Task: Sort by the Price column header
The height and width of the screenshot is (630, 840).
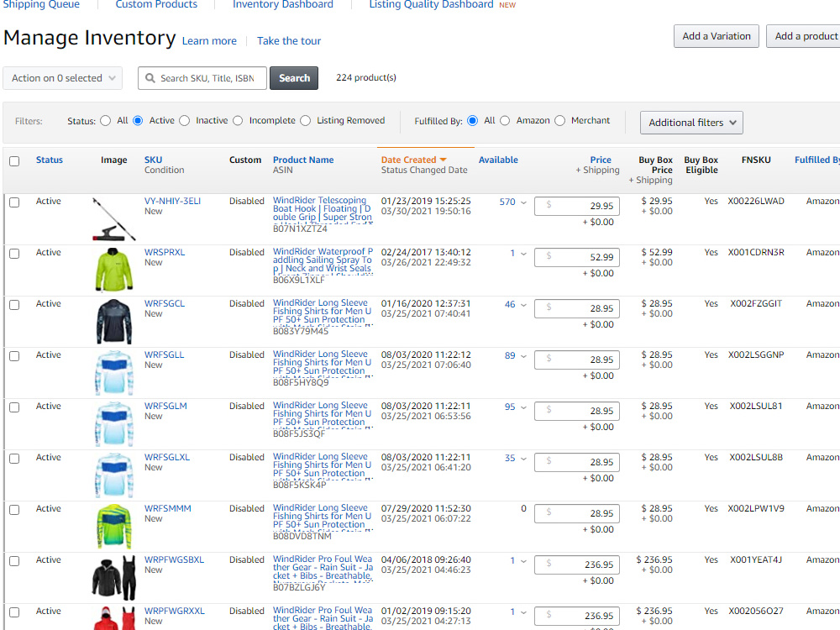Action: point(601,160)
